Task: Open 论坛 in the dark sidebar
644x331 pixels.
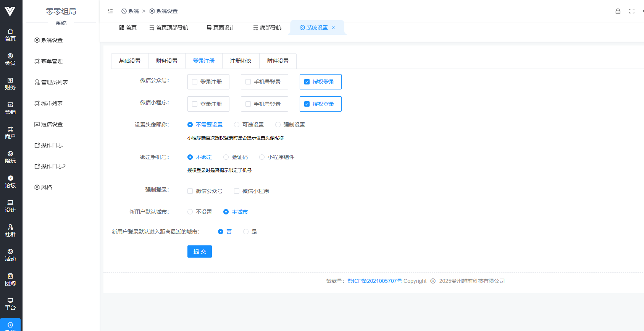Action: (10, 182)
